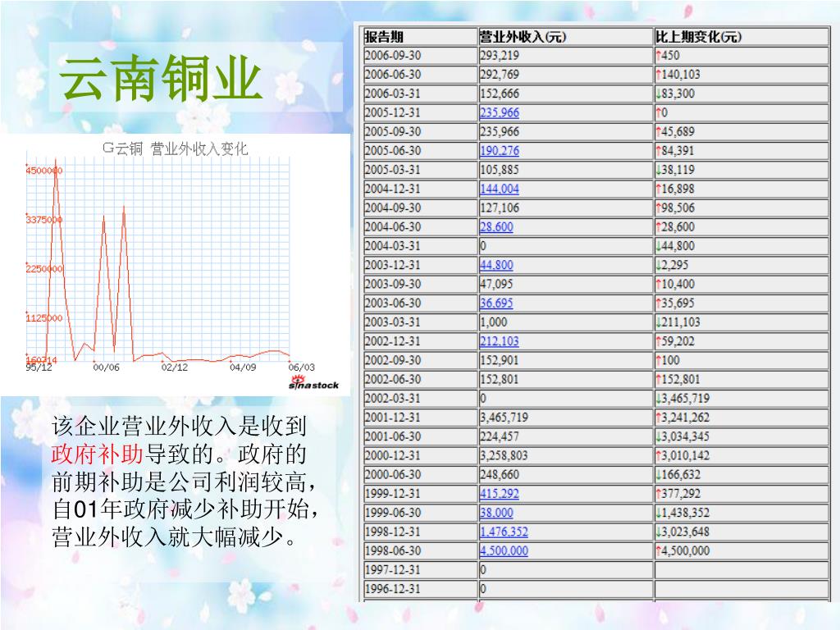Viewport: 840px width, 630px height.
Task: Select the change value 10,400
Action: pyautogui.click(x=678, y=284)
